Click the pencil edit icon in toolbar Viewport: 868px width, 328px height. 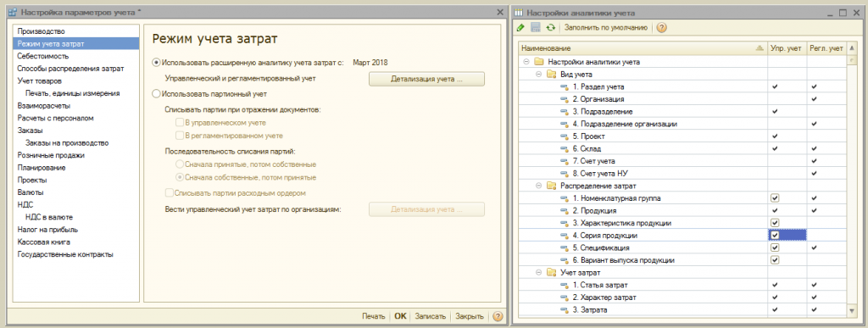pyautogui.click(x=520, y=27)
